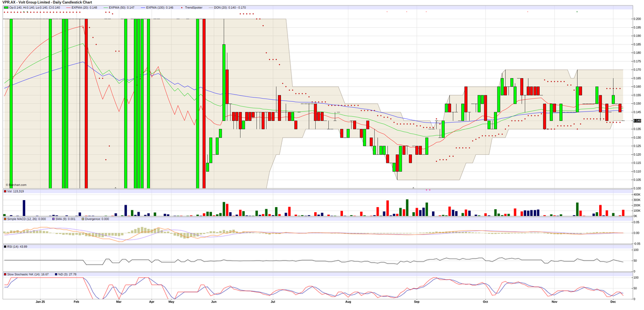Click the TrendSpotter legend entry
644x310 pixels.
(192, 8)
